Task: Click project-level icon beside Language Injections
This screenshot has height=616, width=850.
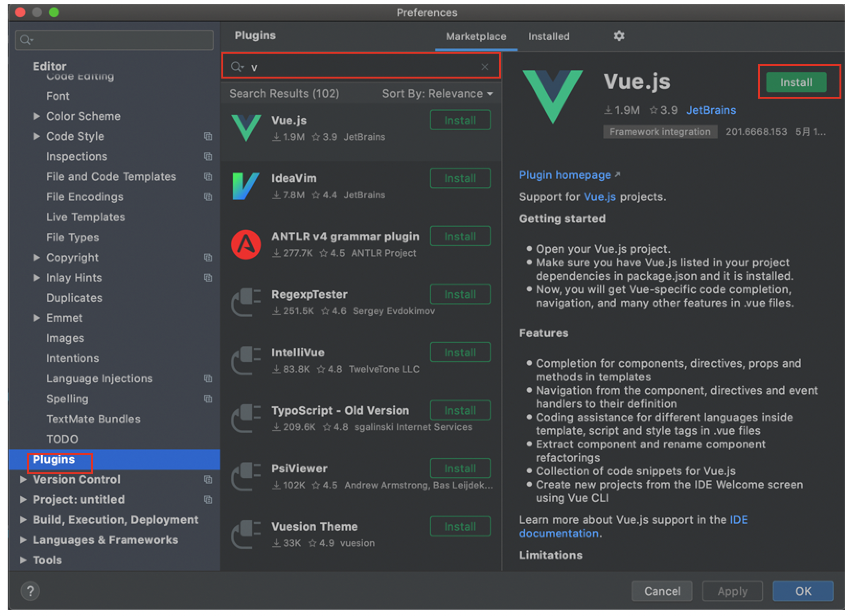Action: point(208,379)
